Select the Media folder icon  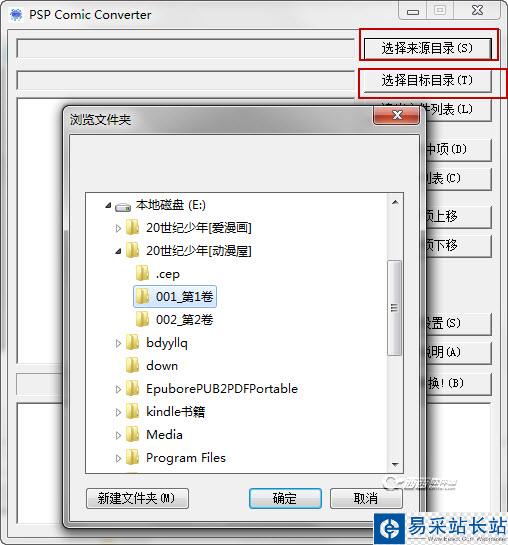[x=132, y=434]
